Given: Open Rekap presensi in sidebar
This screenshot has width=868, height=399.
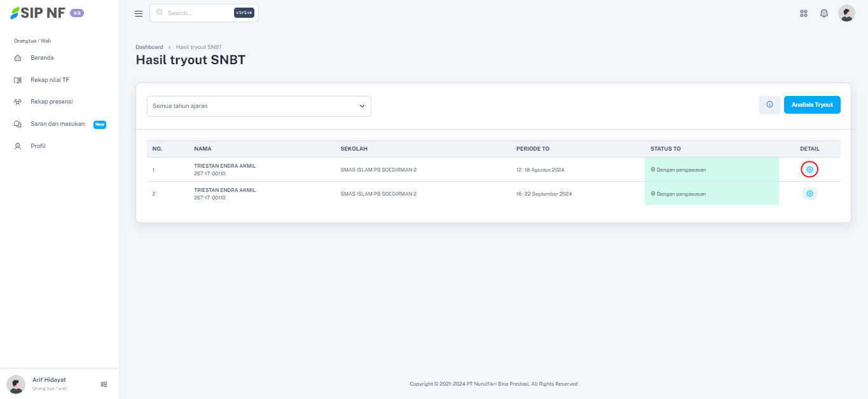Looking at the screenshot, I should coord(52,102).
